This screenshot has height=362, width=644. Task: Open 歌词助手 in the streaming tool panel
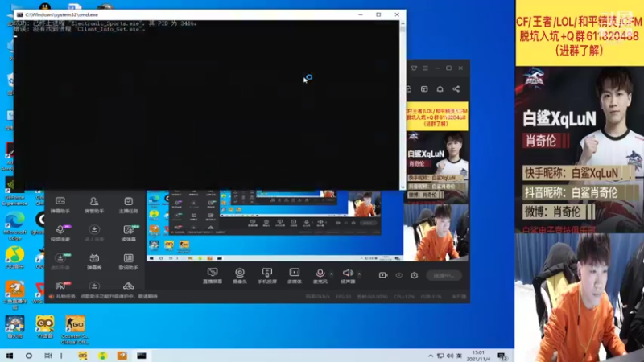[x=128, y=261]
